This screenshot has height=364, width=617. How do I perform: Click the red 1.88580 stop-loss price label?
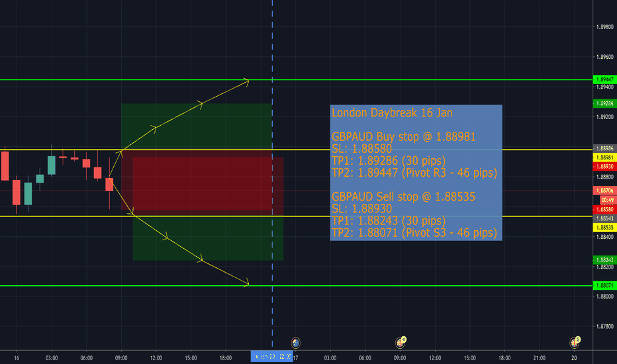coord(604,208)
